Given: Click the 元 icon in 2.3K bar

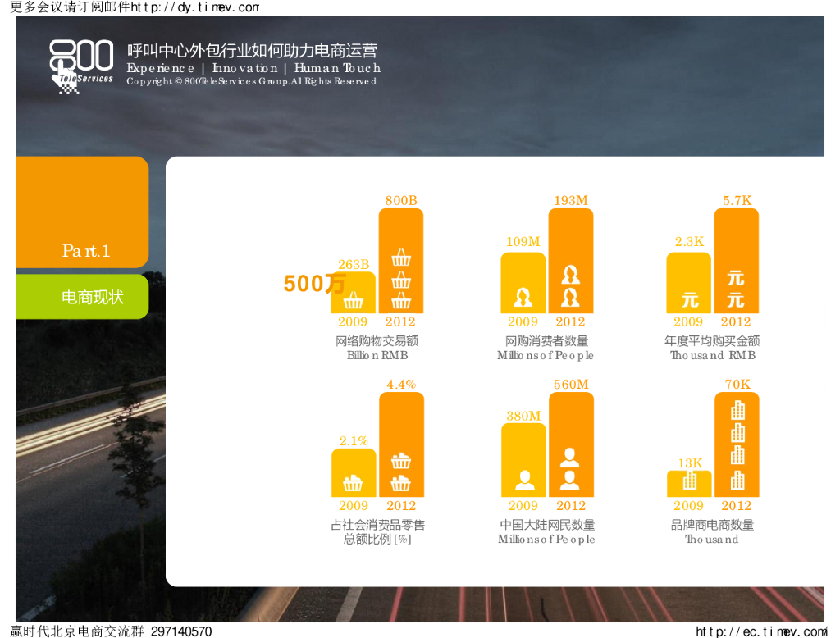Looking at the screenshot, I should pyautogui.click(x=689, y=299).
